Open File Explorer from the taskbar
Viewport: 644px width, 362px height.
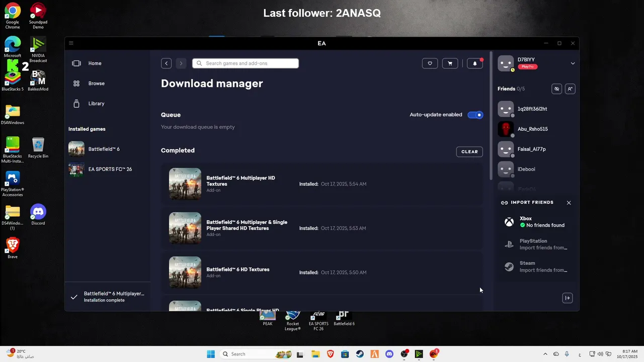click(315, 354)
